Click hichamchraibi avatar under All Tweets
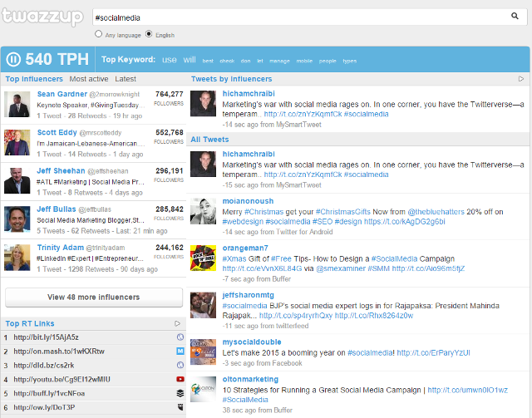The width and height of the screenshot is (532, 418). click(203, 164)
